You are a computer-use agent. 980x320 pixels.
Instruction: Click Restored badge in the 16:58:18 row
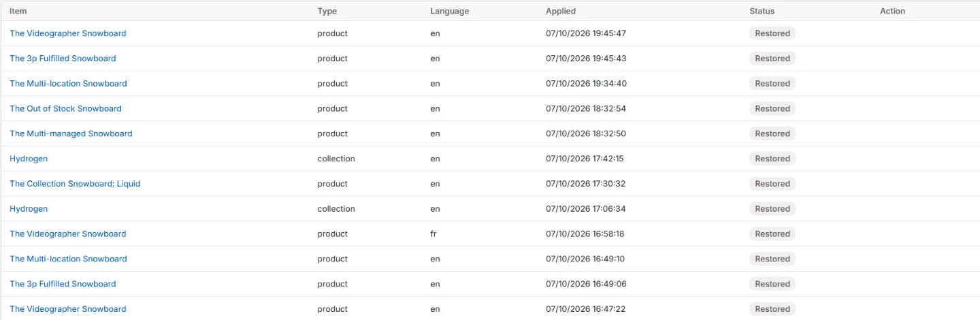click(772, 234)
